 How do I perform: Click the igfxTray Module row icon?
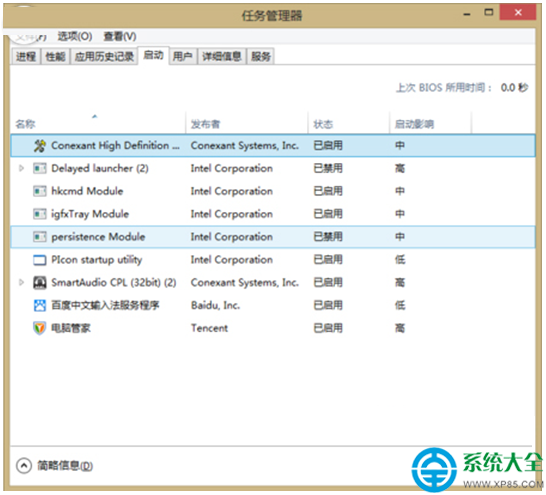pos(40,214)
